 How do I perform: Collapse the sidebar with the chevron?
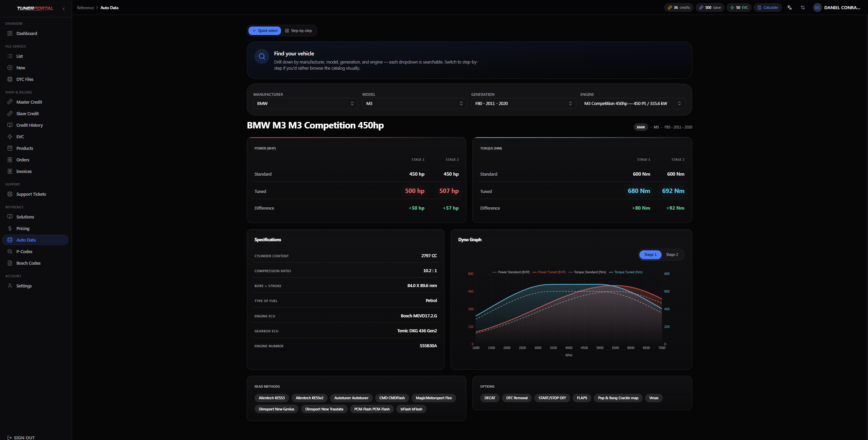(64, 9)
